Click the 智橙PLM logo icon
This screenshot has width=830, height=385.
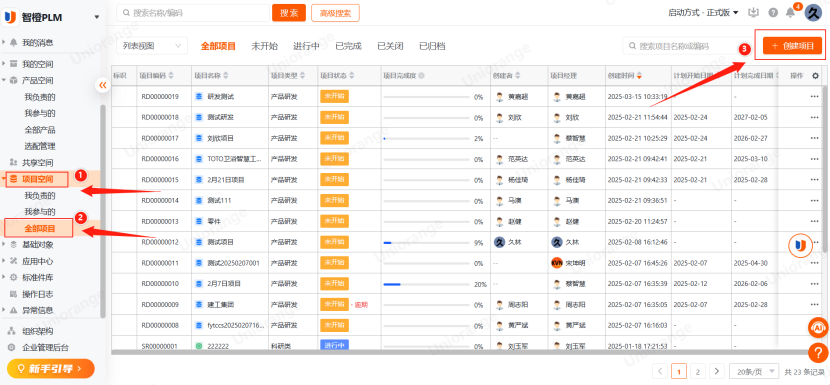pos(10,17)
